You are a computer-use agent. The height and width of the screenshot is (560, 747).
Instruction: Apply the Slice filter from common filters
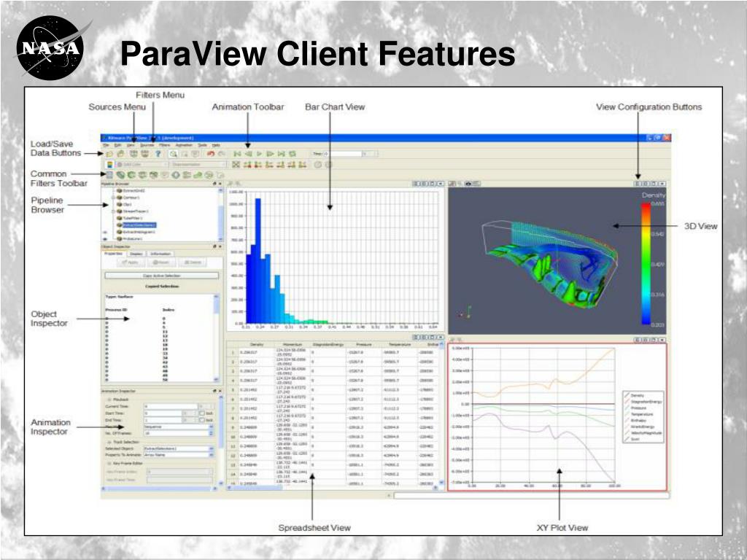click(142, 175)
